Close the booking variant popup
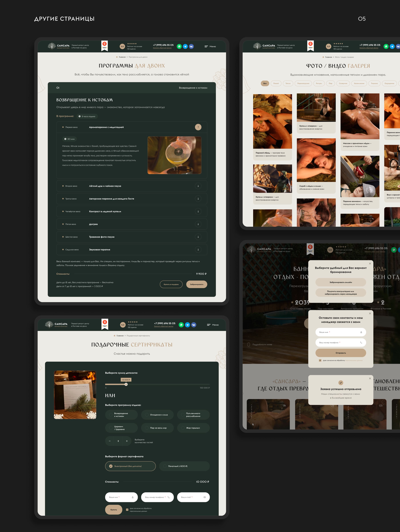Viewport: 400px width, 532px height. click(x=370, y=264)
